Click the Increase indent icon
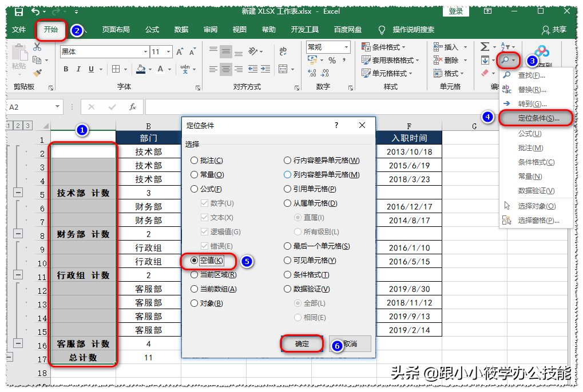Screen dimensions: 583x392 pos(265,69)
